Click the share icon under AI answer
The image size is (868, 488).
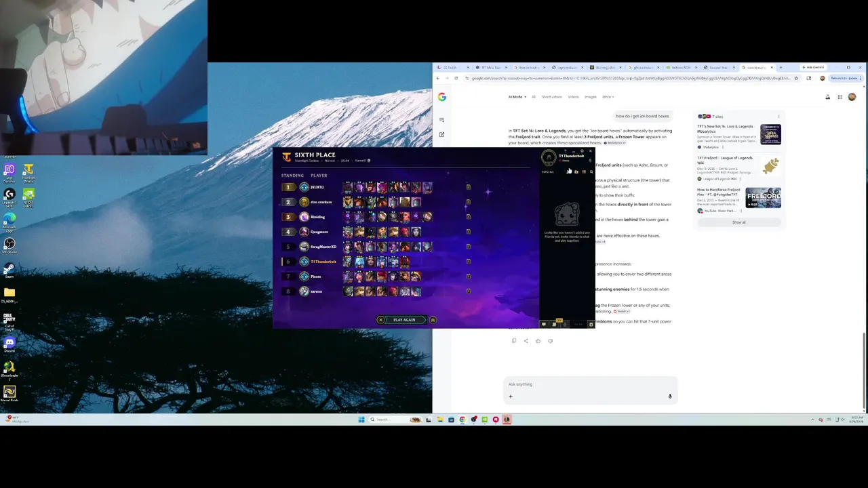[x=526, y=341]
